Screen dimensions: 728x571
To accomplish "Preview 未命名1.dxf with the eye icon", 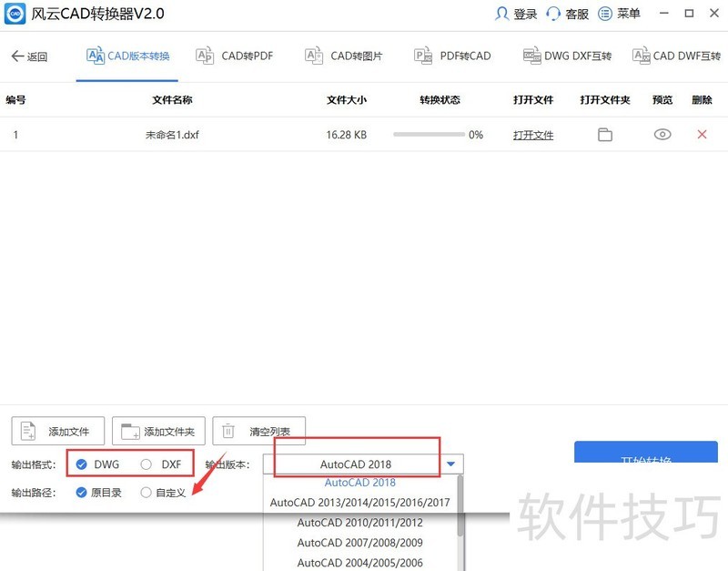I will click(x=662, y=135).
